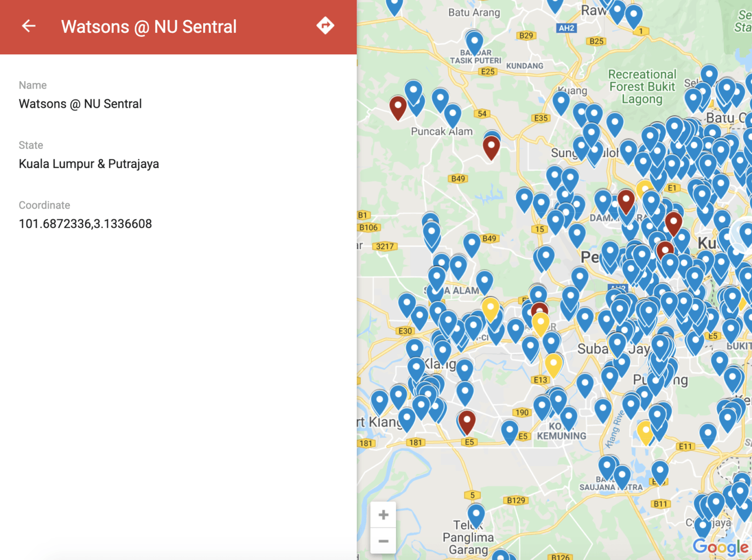
Task: Zoom out on the map
Action: pos(384,541)
